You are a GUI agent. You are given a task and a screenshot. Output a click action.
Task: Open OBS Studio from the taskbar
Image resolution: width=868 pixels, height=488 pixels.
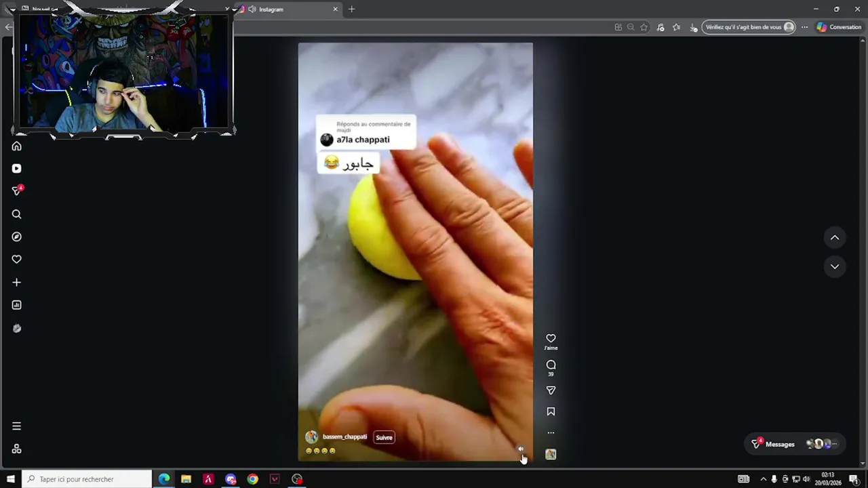click(297, 479)
